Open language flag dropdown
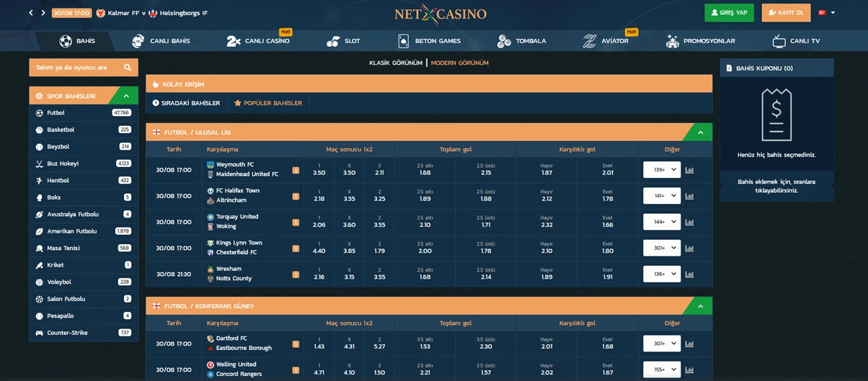Viewport: 868px width, 381px height. tap(826, 13)
